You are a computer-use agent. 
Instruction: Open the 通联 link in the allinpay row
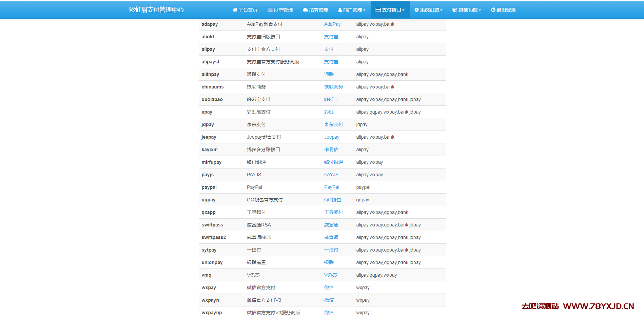click(x=329, y=74)
